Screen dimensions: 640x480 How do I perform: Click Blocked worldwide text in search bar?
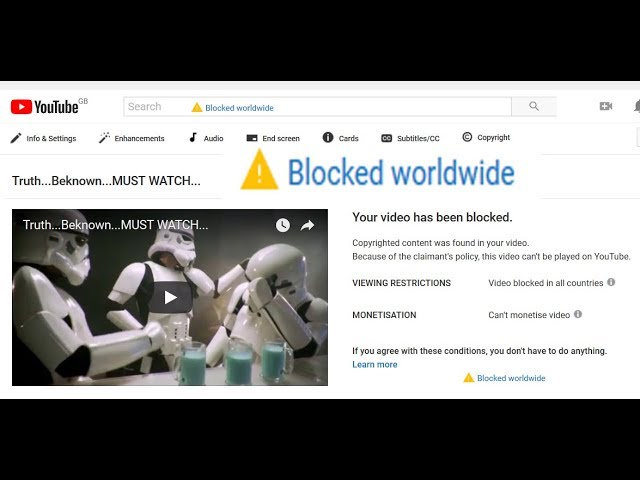[239, 108]
